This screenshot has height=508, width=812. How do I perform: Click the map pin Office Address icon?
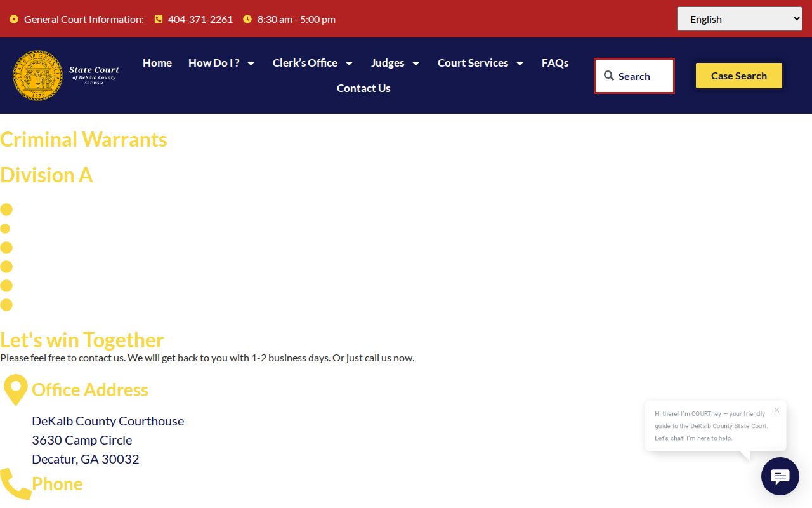(16, 390)
